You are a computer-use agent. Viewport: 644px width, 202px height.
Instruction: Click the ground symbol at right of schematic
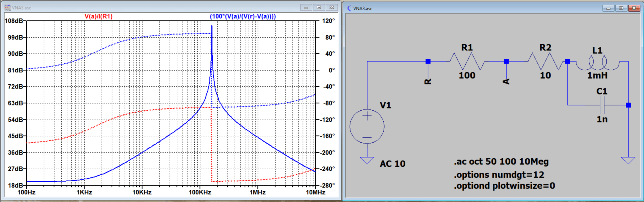click(628, 160)
